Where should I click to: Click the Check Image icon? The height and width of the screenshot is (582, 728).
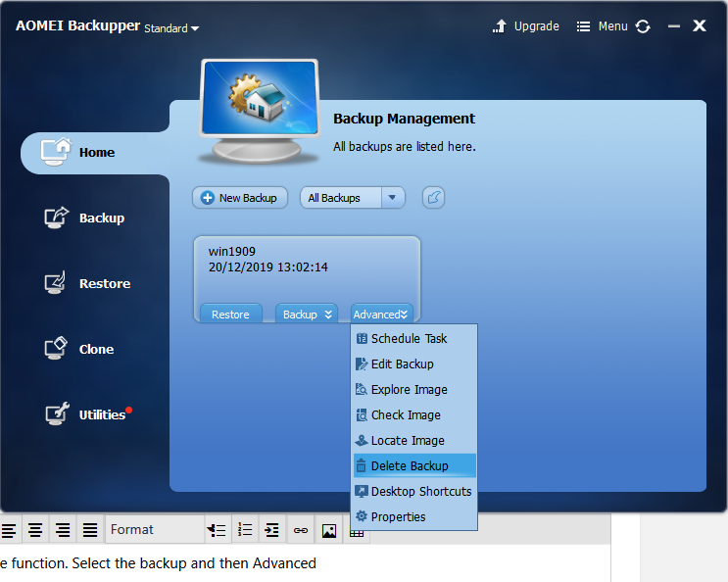[x=362, y=414]
